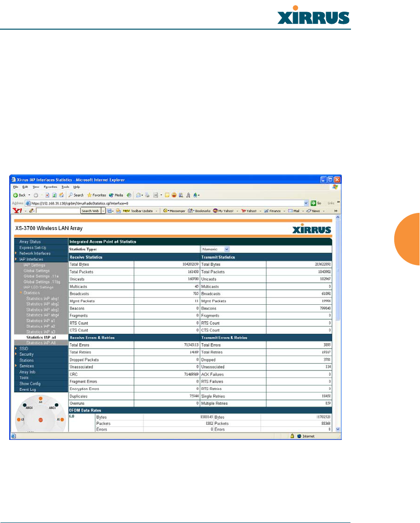Click the Toolbar Update button
Image resolution: width=420 pixels, height=523 pixels.
pos(138,211)
